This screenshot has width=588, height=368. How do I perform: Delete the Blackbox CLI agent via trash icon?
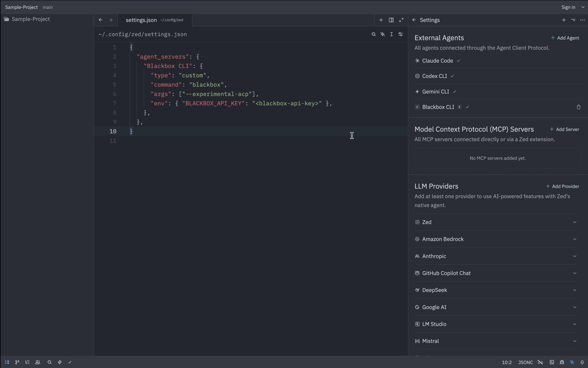pos(578,107)
